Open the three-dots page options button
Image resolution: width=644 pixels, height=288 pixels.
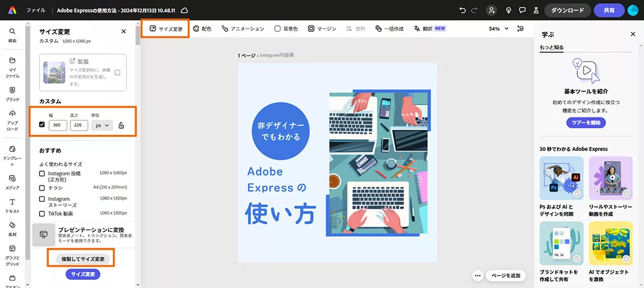pos(477,275)
